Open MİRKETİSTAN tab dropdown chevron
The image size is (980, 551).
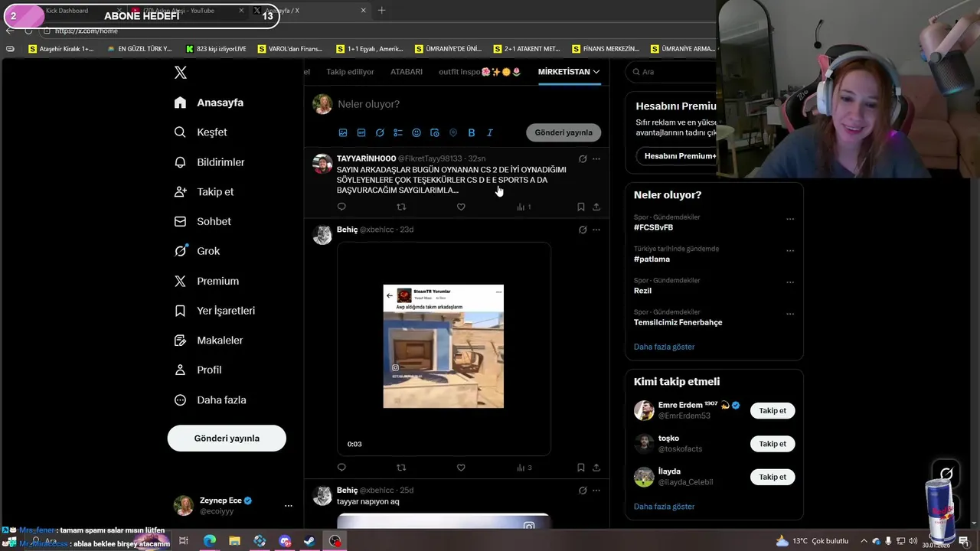(x=596, y=72)
